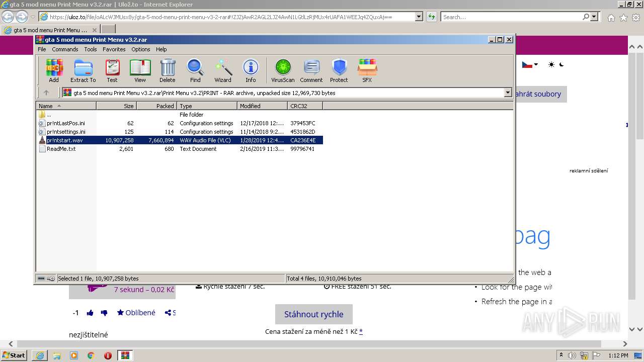The height and width of the screenshot is (362, 644).
Task: Click the Oblíbené favorite link
Action: [136, 313]
